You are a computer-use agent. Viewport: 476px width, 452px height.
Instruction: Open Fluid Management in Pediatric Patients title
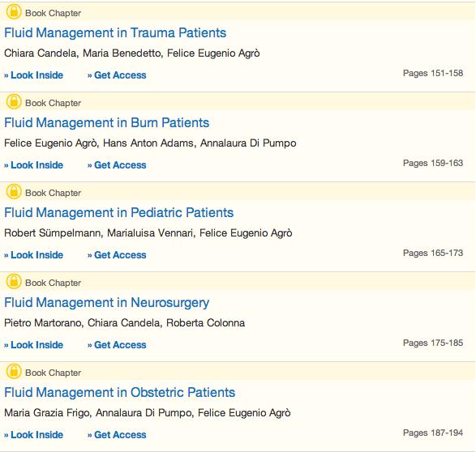coord(118,212)
